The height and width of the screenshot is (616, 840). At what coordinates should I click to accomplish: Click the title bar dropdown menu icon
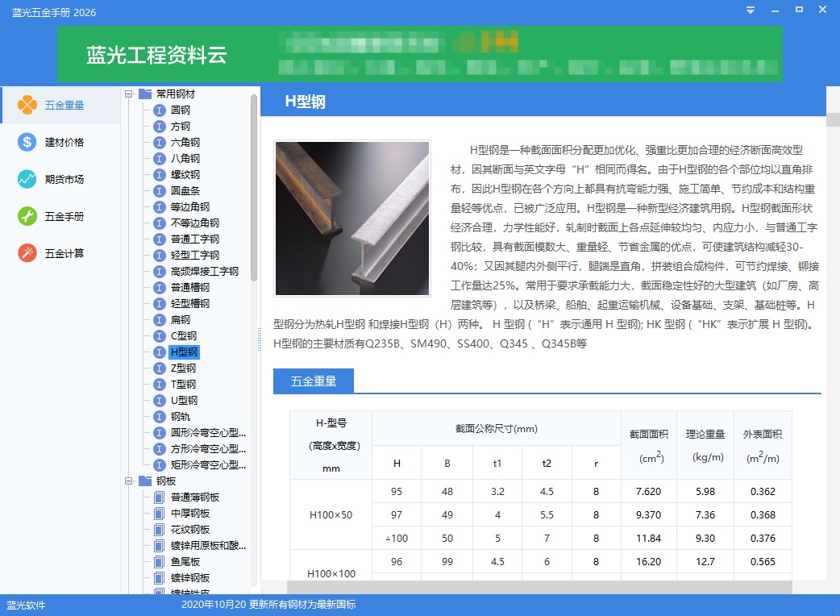pyautogui.click(x=751, y=10)
